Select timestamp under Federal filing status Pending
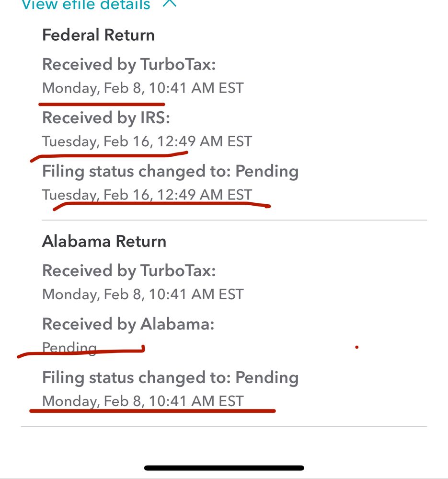Viewport: 448px width, 479px height. point(147,195)
